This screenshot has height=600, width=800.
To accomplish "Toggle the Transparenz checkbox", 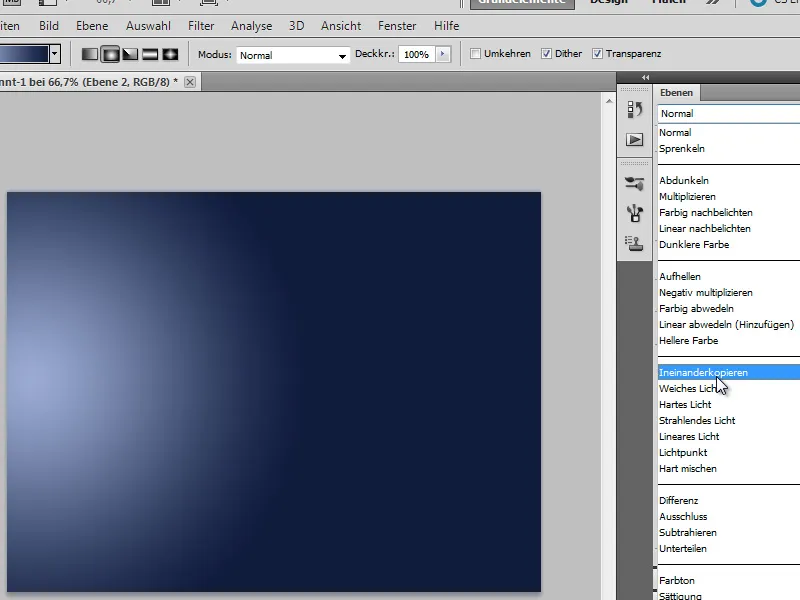I will (x=597, y=54).
